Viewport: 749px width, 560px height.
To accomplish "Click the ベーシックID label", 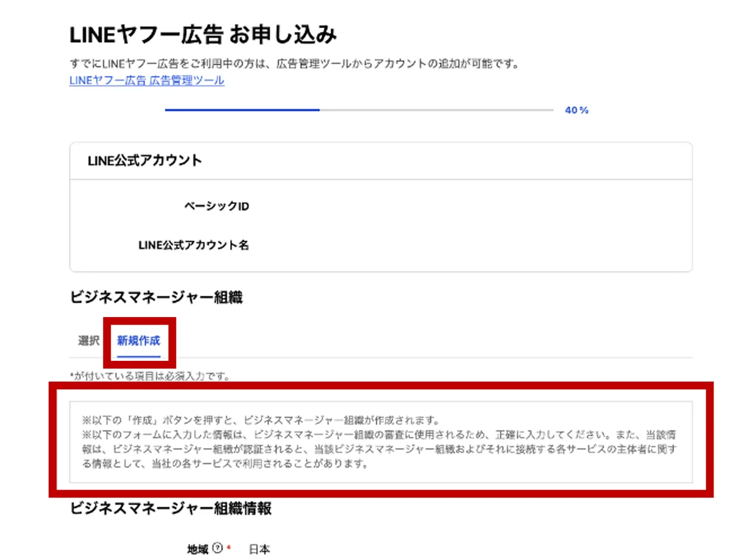I will click(217, 206).
